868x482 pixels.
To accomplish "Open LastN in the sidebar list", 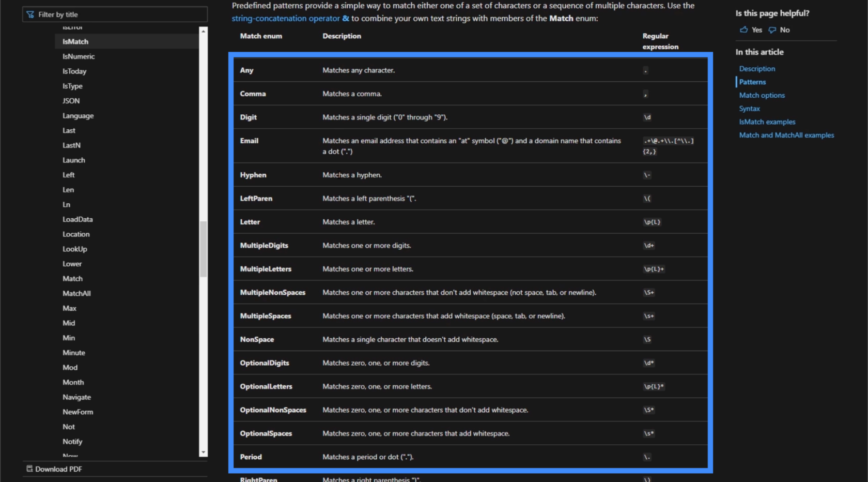I will 71,145.
